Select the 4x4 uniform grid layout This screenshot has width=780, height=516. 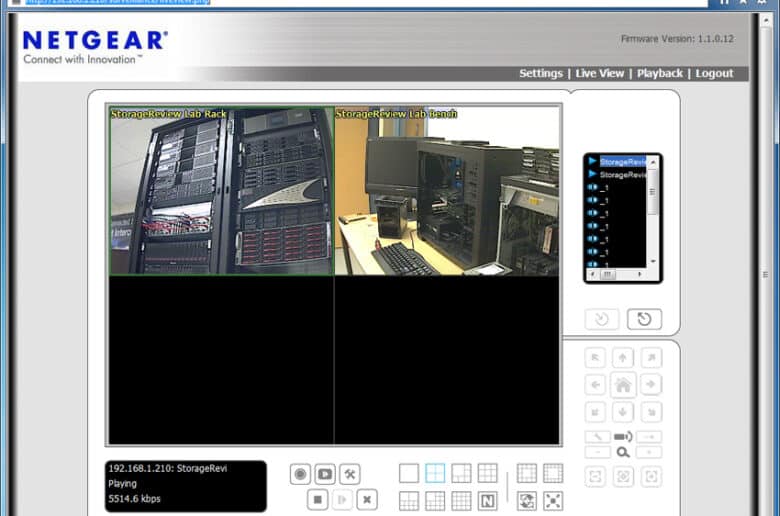(x=461, y=501)
